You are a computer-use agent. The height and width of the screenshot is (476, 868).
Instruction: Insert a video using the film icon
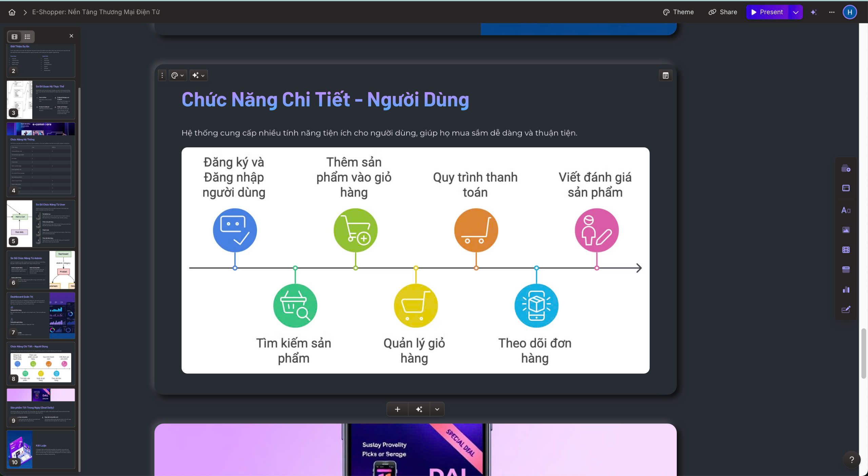pos(846,250)
